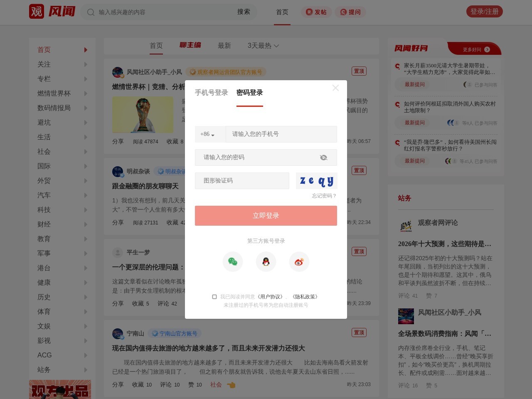Expand the 首页 sidebar arrow
532x399 pixels.
(86, 50)
